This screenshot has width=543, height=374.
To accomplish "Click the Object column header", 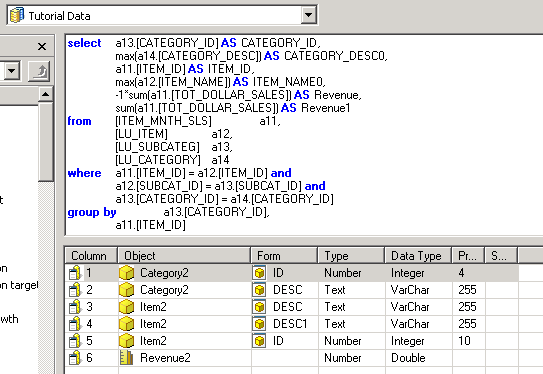I will pyautogui.click(x=184, y=256).
